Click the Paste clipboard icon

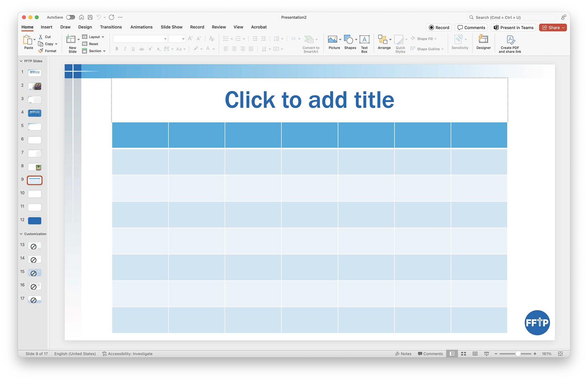[27, 40]
